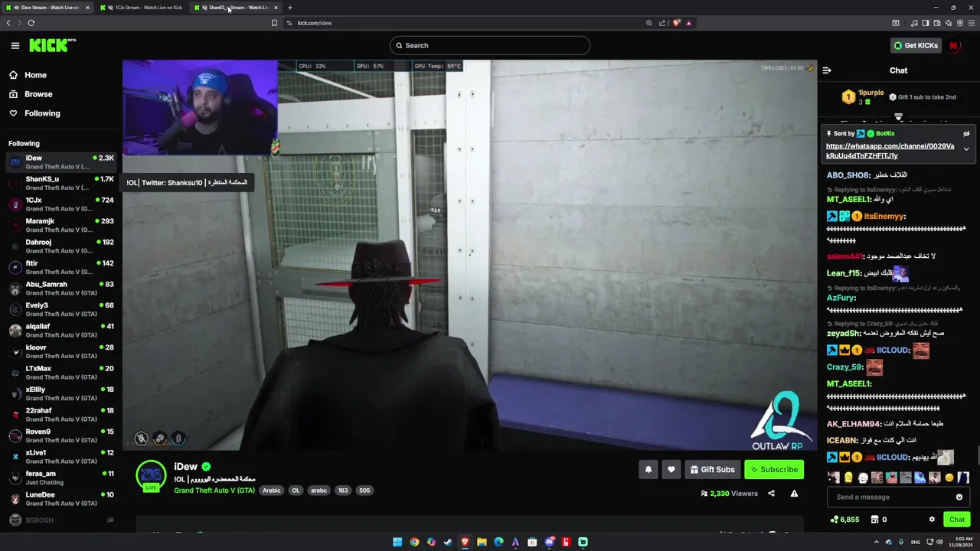Screen dimensions: 980x551
Task: Click the Arabic language tag
Action: tap(272, 491)
